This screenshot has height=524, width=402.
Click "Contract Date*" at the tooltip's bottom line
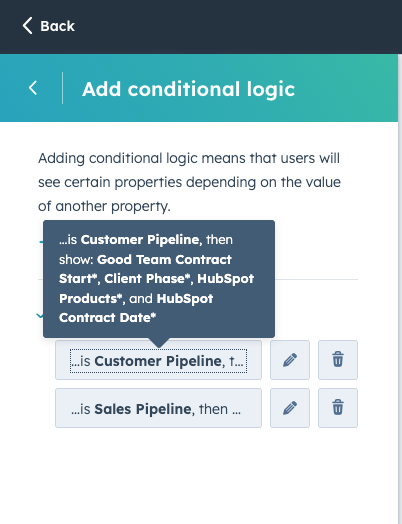tap(108, 317)
